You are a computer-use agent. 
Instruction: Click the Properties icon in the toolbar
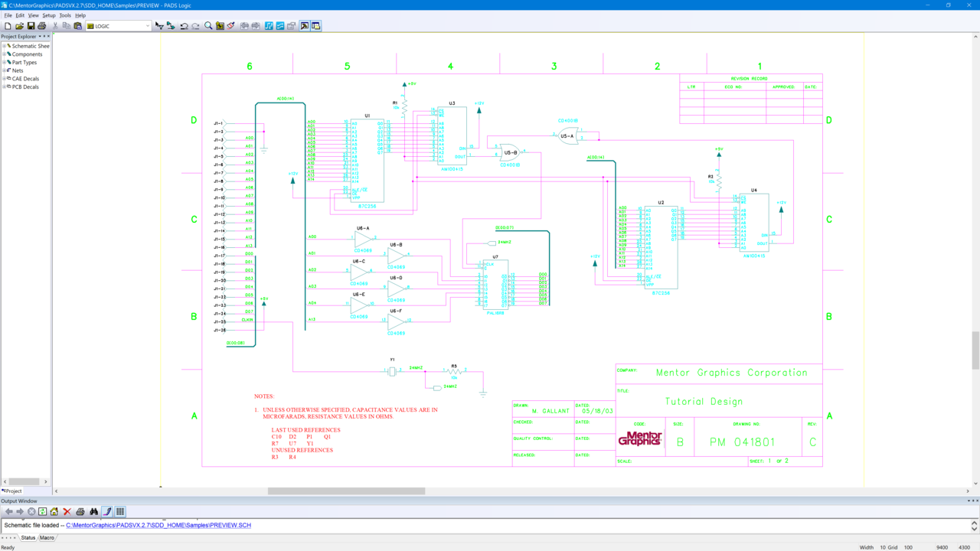292,26
